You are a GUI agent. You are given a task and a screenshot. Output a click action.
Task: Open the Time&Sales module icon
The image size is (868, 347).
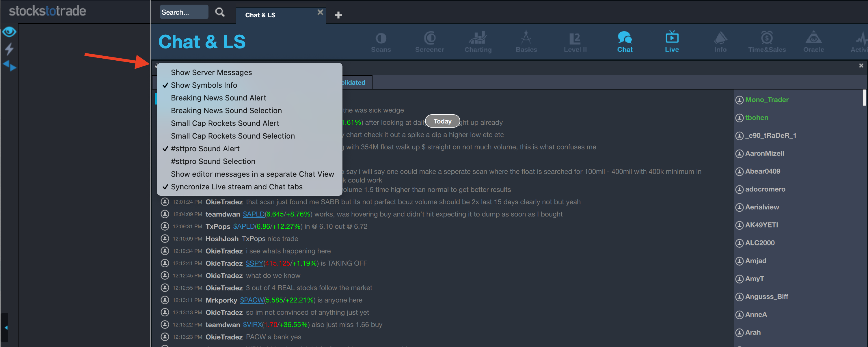[767, 42]
